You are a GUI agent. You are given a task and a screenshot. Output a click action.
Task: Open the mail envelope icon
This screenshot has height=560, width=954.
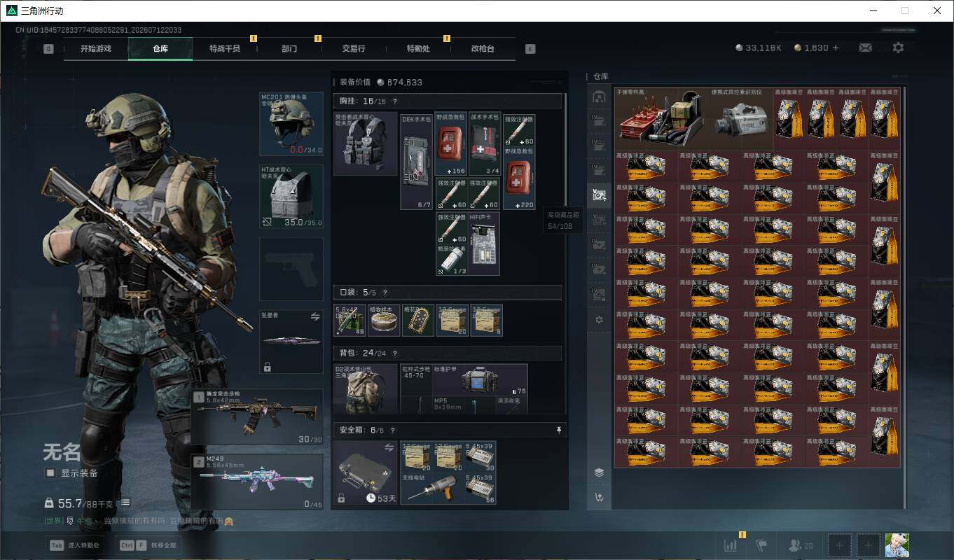click(865, 48)
